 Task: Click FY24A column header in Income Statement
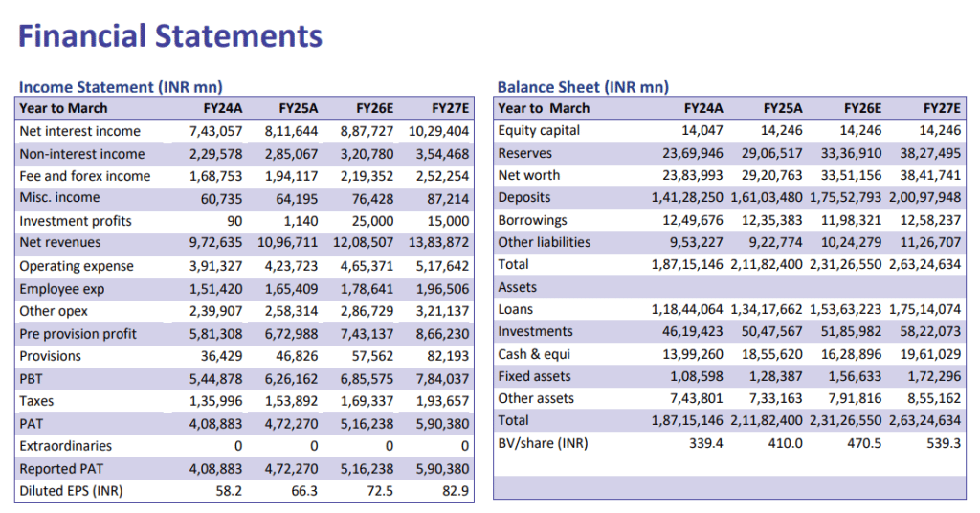click(x=223, y=108)
